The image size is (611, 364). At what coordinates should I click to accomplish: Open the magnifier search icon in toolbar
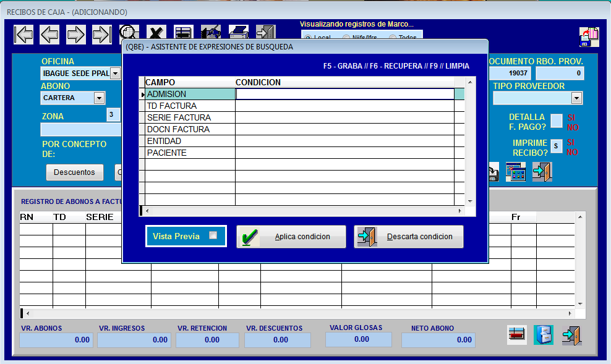129,32
